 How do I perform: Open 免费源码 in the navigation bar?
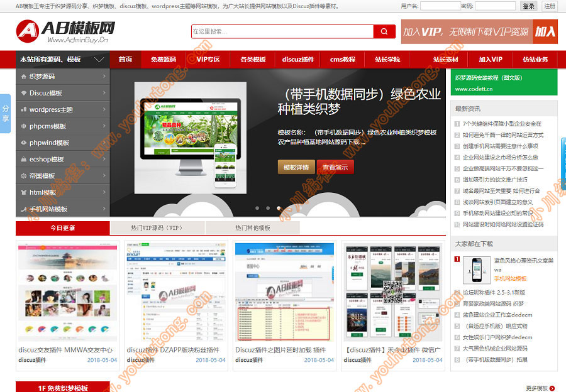pyautogui.click(x=163, y=60)
